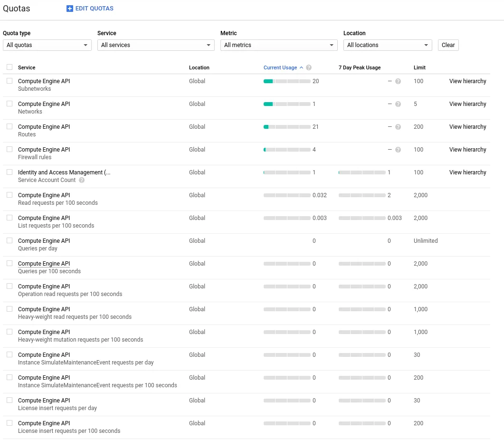Click the Networks current usage bar
504x440 pixels.
click(287, 104)
